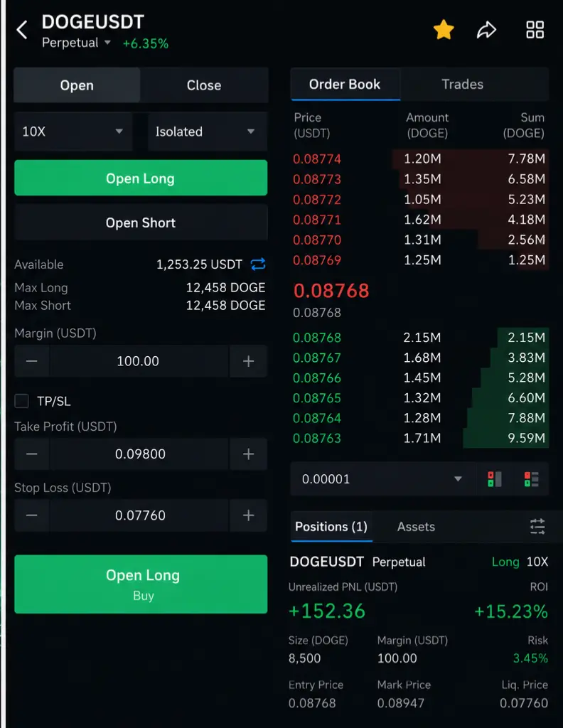Image resolution: width=563 pixels, height=728 pixels.
Task: Increase Take Profit with plus button
Action: click(x=248, y=454)
